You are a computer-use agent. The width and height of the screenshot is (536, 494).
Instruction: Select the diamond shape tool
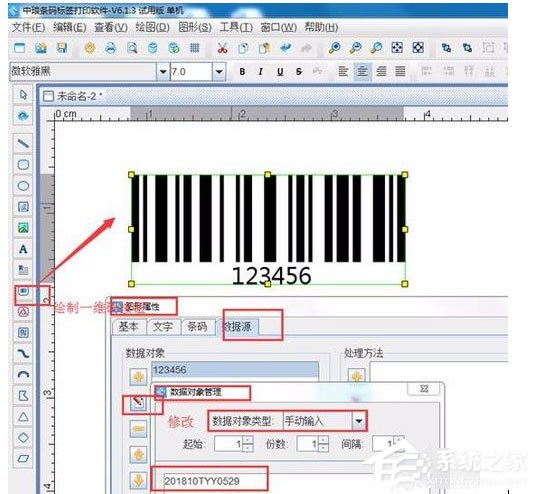[23, 437]
